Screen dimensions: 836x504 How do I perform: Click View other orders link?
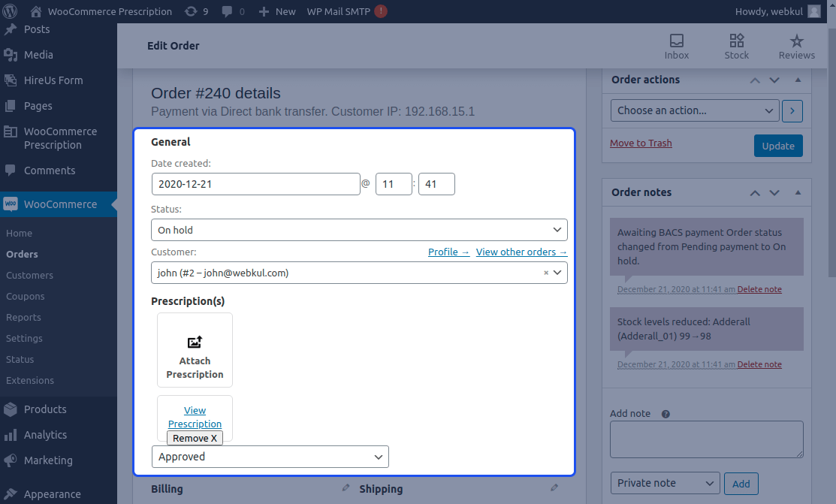tap(521, 252)
